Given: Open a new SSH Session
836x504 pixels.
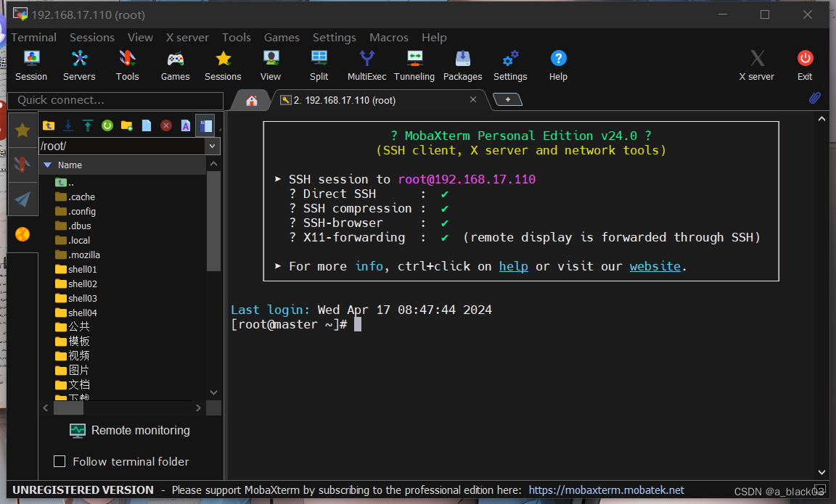Looking at the screenshot, I should click(31, 65).
